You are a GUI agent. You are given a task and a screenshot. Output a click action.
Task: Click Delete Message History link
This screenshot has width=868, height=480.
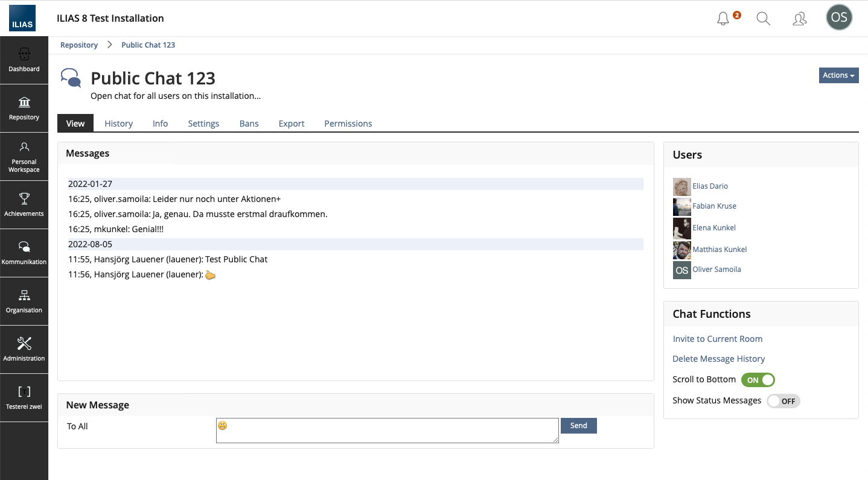point(718,359)
